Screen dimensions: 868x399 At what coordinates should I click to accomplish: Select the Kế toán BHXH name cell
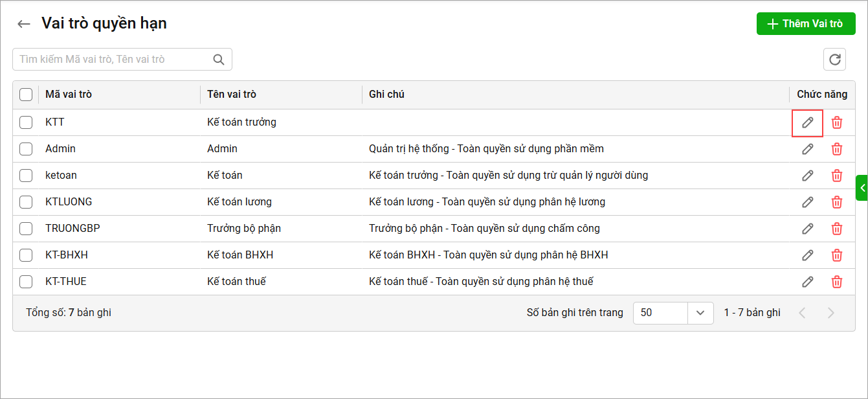(x=240, y=255)
